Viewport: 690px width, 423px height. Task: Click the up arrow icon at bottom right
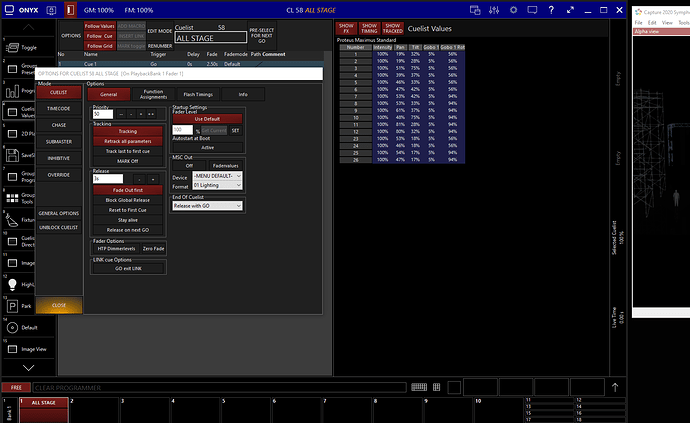point(615,387)
